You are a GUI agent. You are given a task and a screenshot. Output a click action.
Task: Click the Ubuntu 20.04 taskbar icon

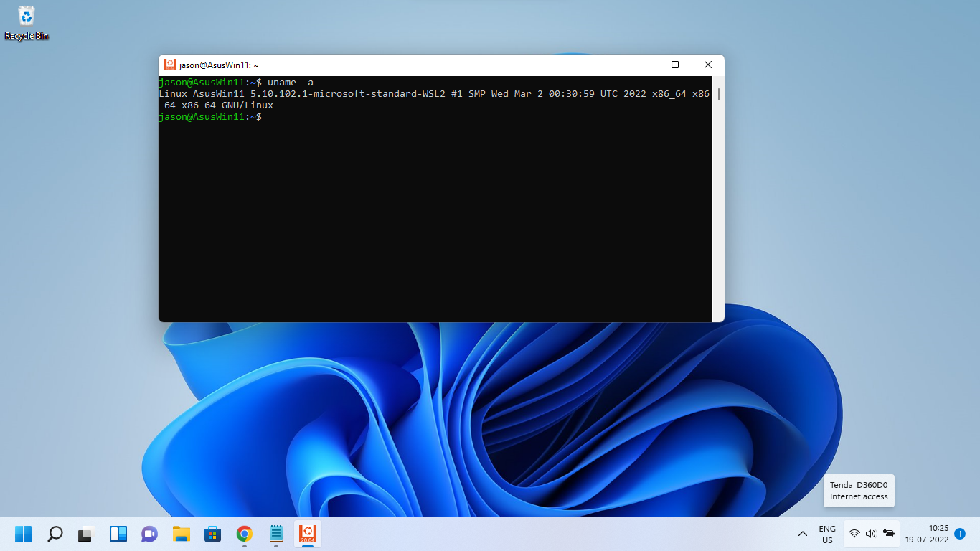tap(307, 534)
